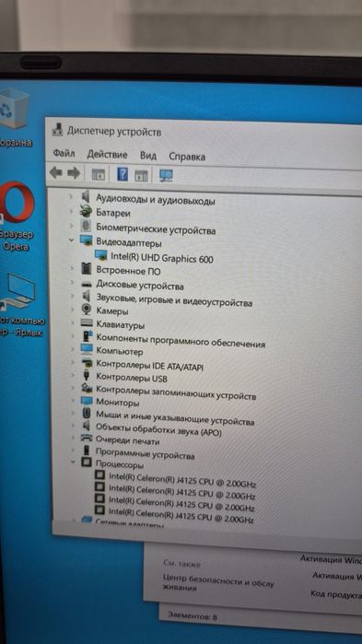Select the first Intel Celeron J4125 CPU entry
Screen dimensions: 362x644
click(182, 479)
